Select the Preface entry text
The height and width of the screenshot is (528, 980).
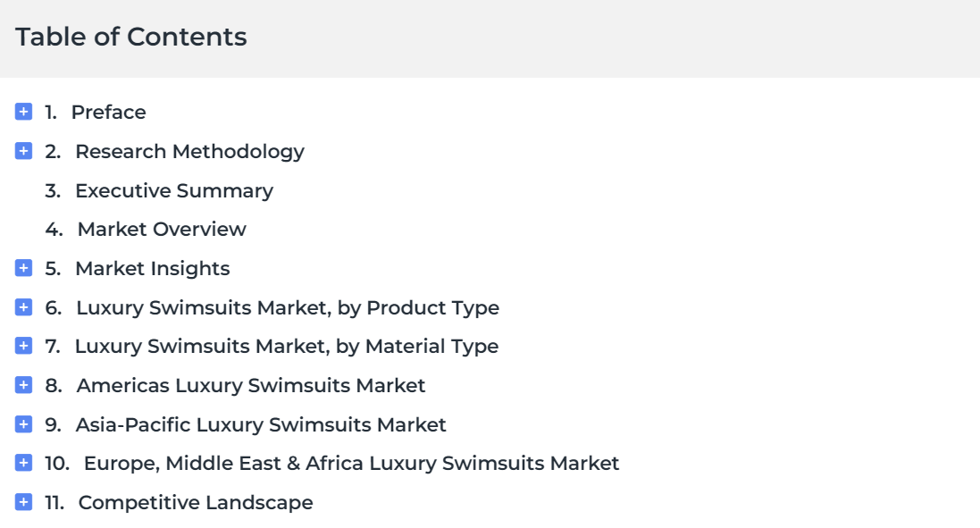pos(108,113)
